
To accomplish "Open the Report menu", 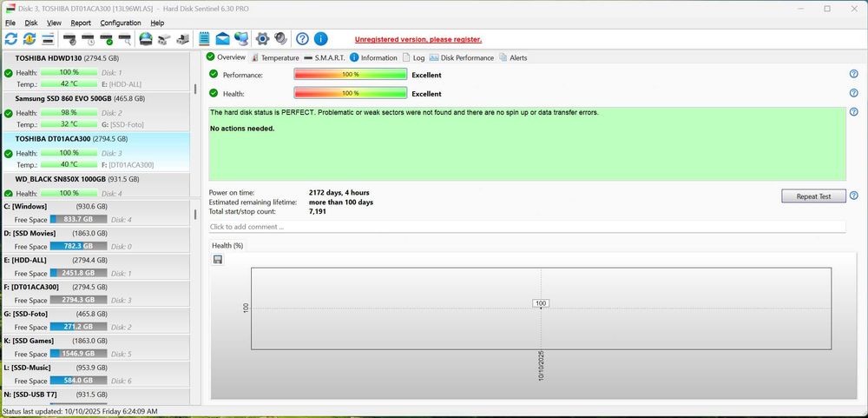I will click(81, 23).
